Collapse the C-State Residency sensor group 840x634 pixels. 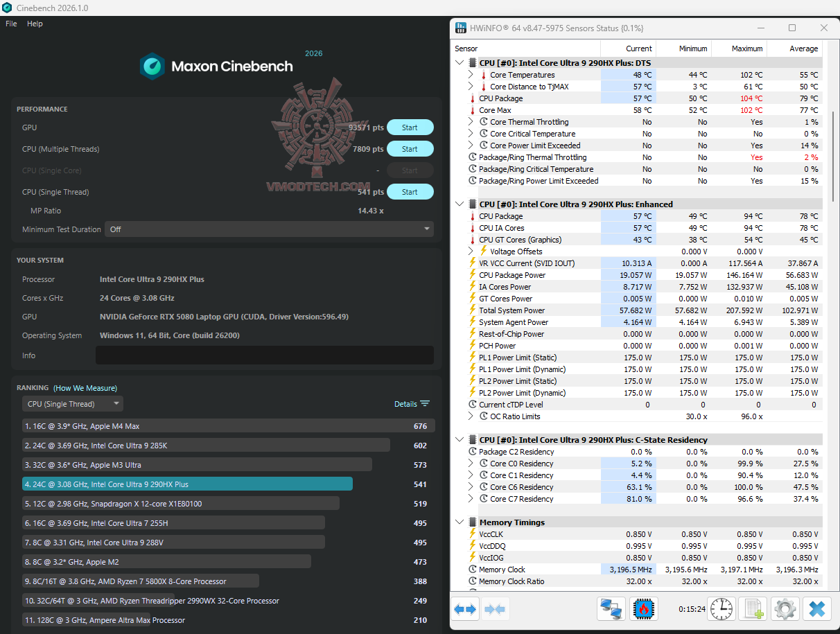(460, 440)
